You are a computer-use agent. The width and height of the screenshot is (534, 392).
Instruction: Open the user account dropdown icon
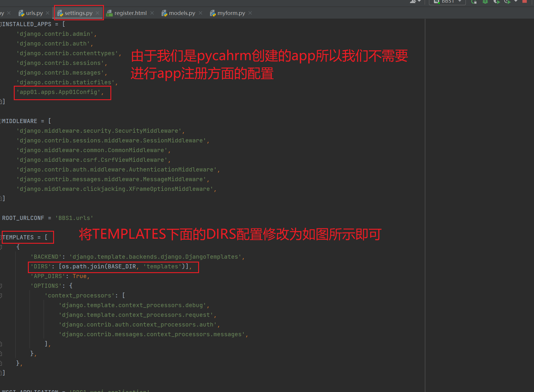click(x=415, y=1)
